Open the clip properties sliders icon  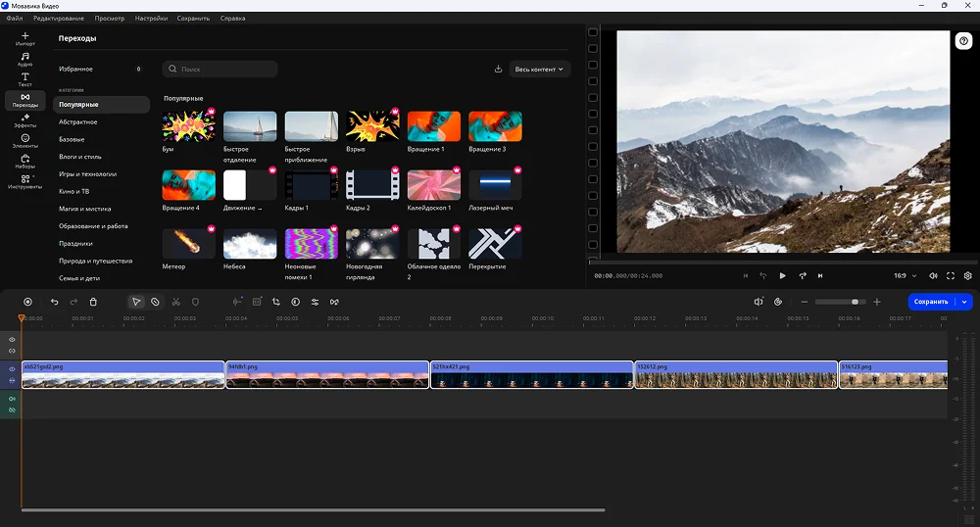315,302
